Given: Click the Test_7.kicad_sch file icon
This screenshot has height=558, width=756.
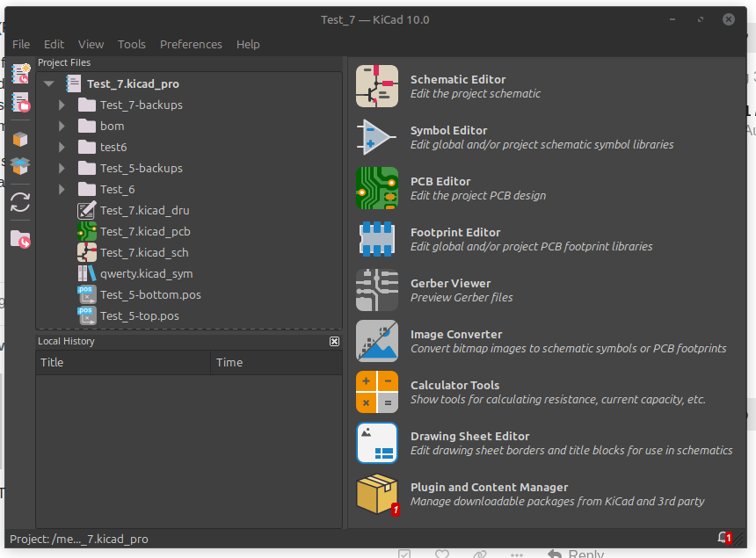Looking at the screenshot, I should point(87,252).
